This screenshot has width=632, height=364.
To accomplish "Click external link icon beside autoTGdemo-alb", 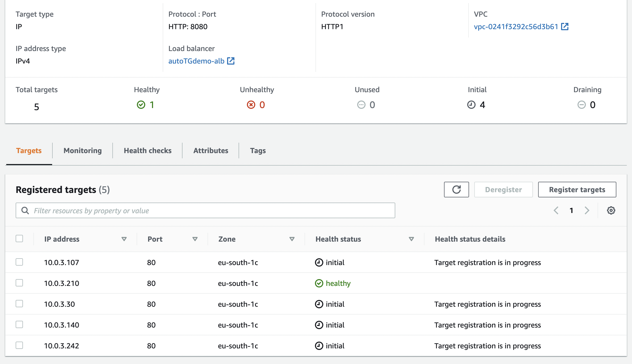I will click(231, 61).
